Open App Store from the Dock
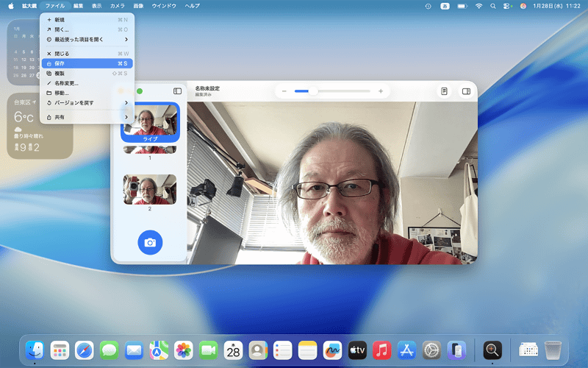 click(406, 351)
